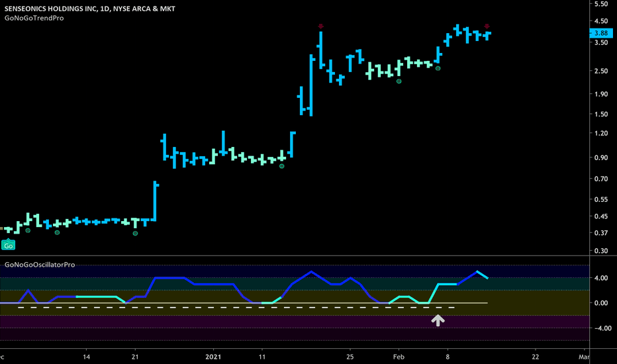
Task: Click green signal dot below the Dec 21 bar
Action: [x=135, y=234]
